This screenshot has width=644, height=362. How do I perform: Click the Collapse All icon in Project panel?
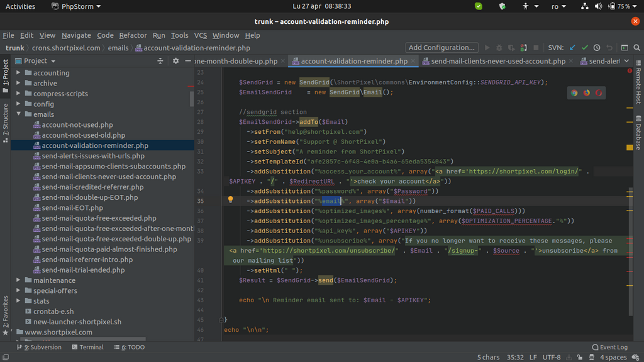[x=162, y=61]
